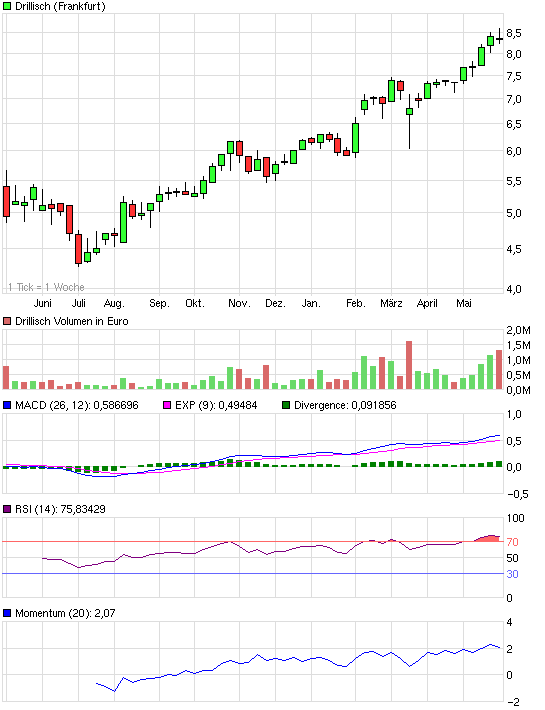Viewport: 545px width, 710px height.
Task: Click the 4,0 price axis label
Action: [514, 289]
